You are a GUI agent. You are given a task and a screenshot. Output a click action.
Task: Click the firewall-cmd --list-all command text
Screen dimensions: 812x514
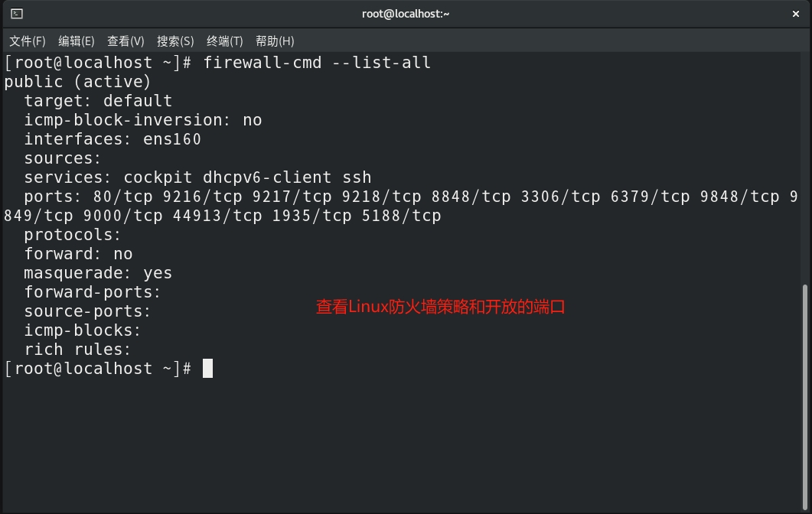click(x=316, y=63)
